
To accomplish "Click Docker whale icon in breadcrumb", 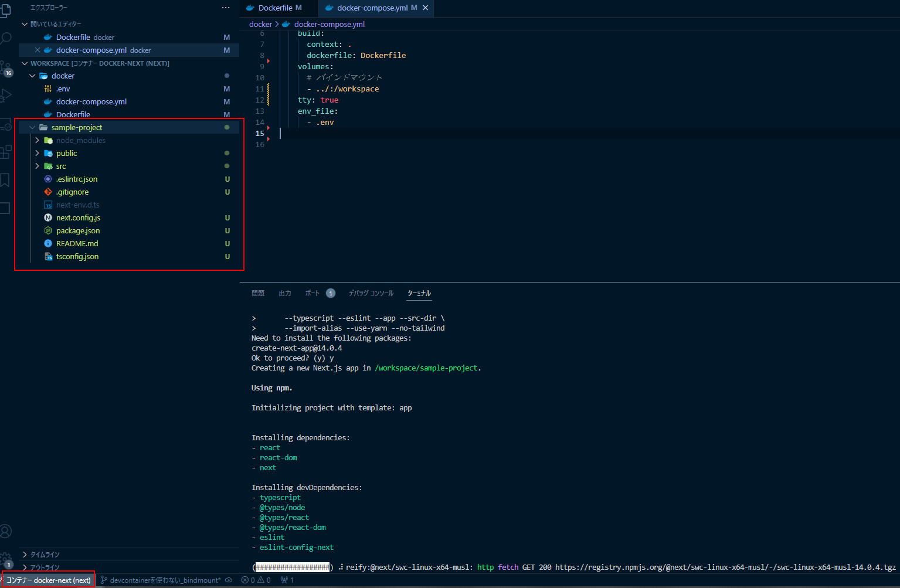I will (286, 24).
